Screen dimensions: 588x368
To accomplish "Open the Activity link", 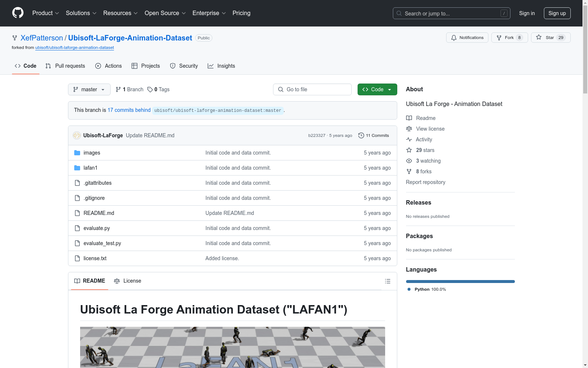I will (419, 139).
